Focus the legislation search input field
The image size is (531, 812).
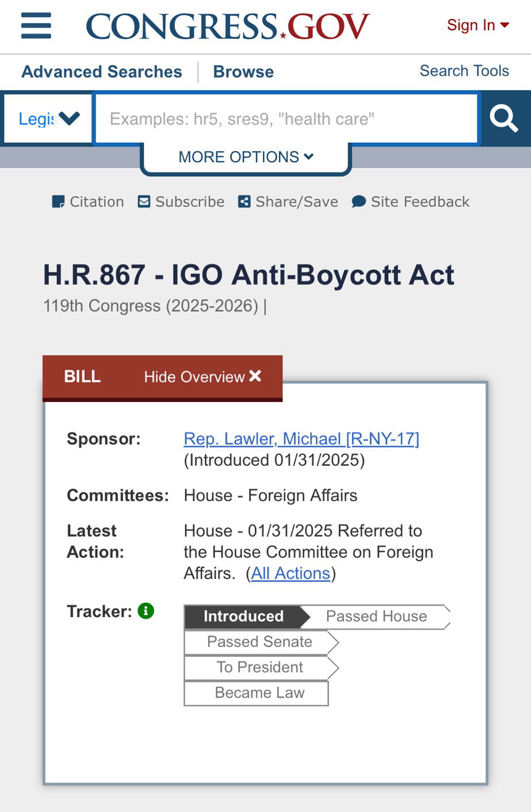pos(286,119)
